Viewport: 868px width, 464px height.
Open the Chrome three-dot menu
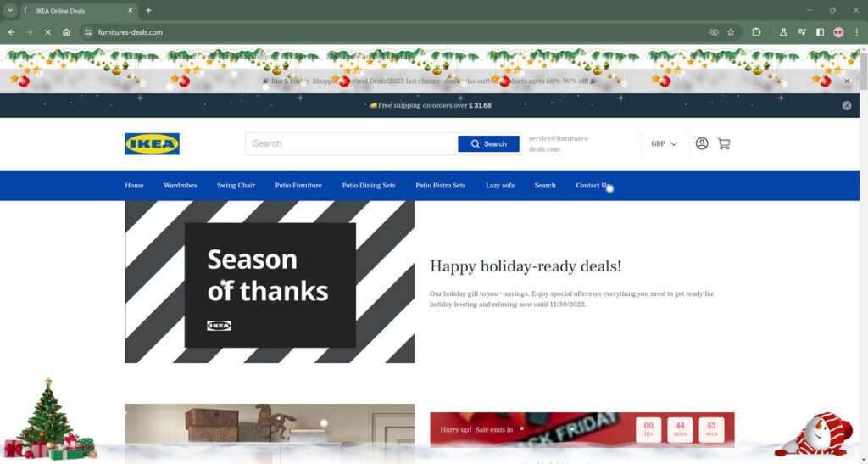856,33
